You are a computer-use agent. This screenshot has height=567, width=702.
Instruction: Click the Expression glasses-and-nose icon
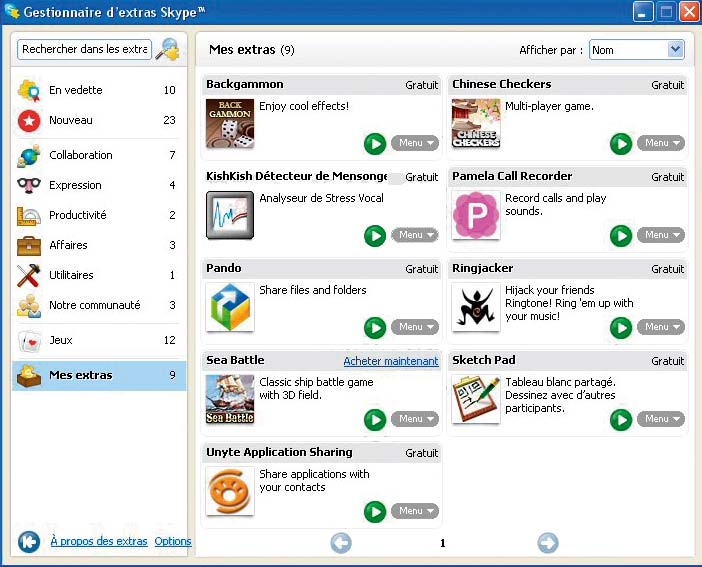29,185
